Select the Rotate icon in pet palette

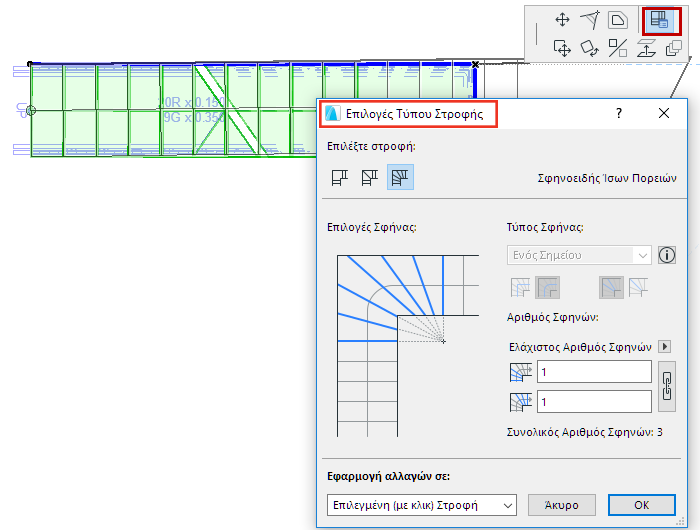pos(590,48)
